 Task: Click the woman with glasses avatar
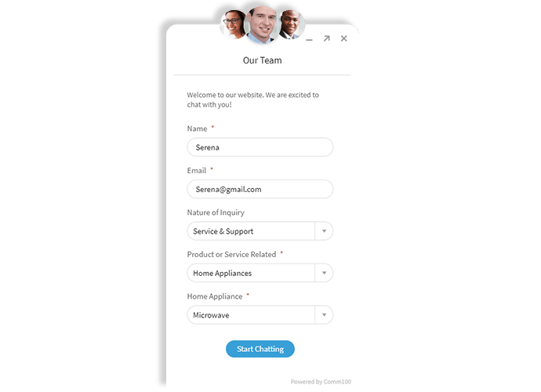pos(233,24)
